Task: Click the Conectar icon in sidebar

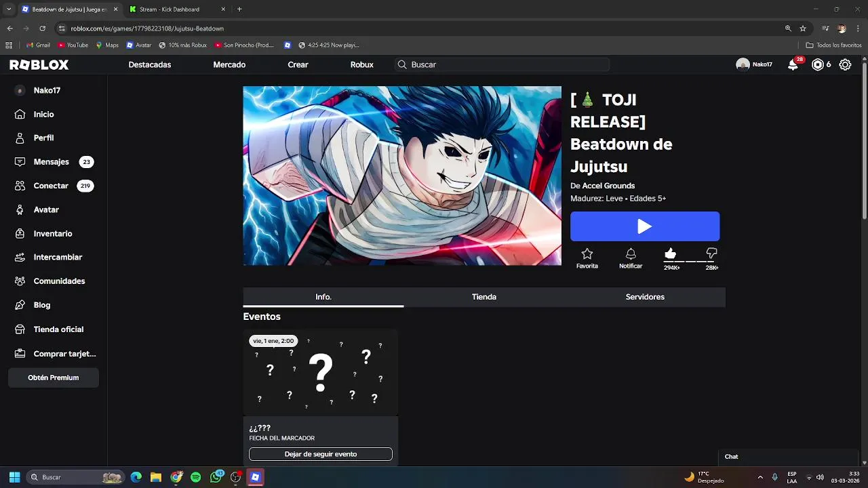Action: coord(20,186)
